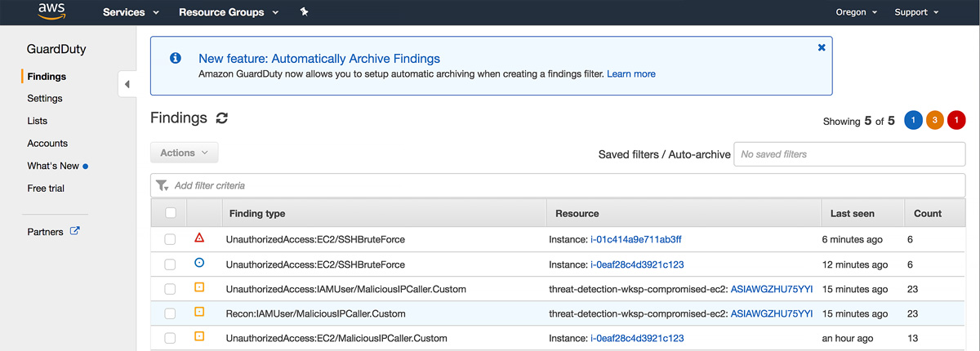Collapse the GuardDuty sidebar with arrow
This screenshot has width=980, height=351.
coord(127,84)
